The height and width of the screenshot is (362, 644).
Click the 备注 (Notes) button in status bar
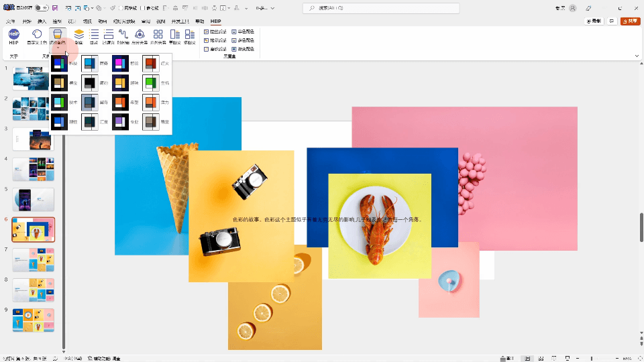pos(507,358)
